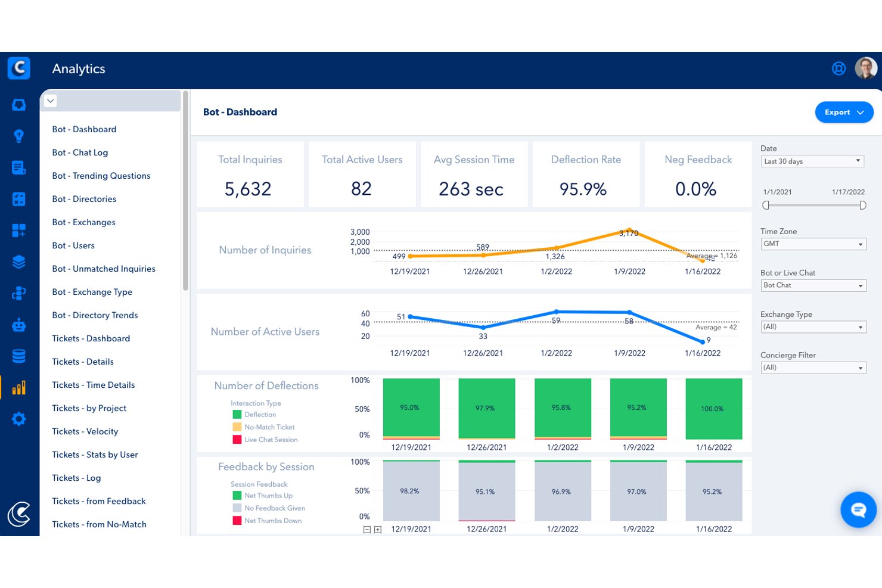Open Tickets - Log report
This screenshot has height=588, width=882.
click(76, 478)
